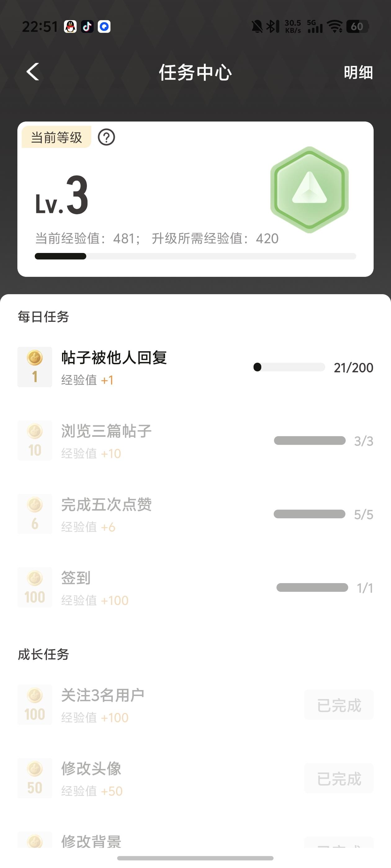Tap the 50-point coin for avatar task
This screenshot has height=868, width=391.
(35, 778)
